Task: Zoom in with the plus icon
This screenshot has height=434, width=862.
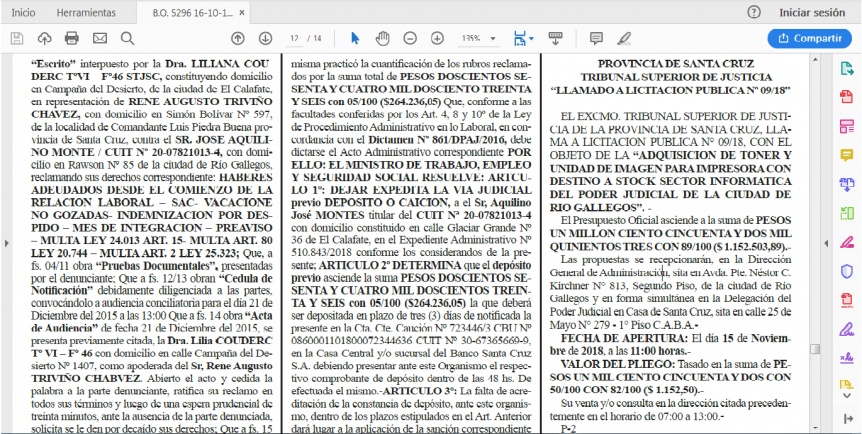Action: click(437, 38)
